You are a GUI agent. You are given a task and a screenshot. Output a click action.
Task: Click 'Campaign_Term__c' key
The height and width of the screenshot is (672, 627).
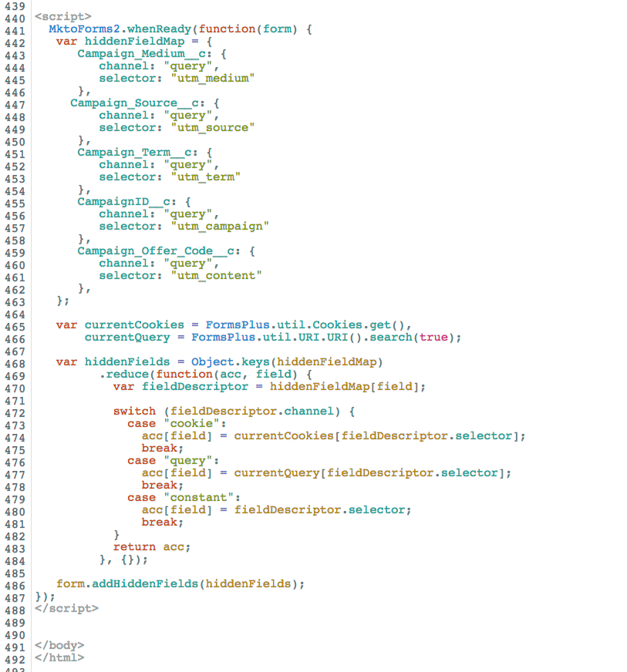[x=135, y=153]
